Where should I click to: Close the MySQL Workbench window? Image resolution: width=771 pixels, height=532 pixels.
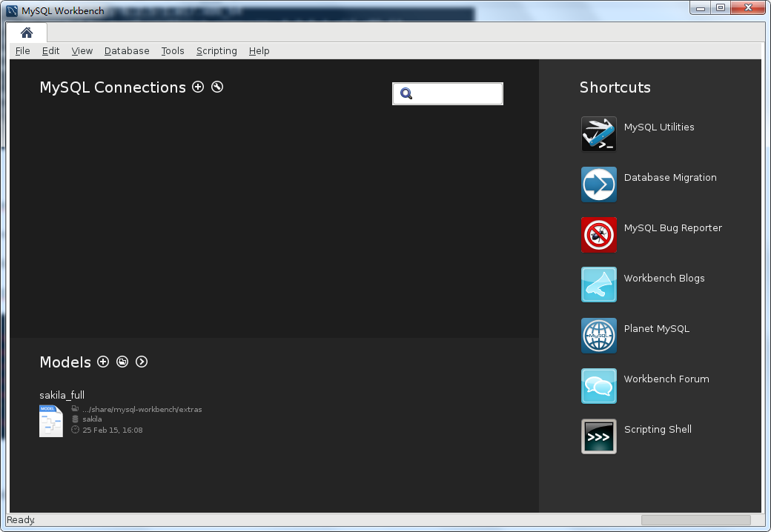[x=748, y=8]
